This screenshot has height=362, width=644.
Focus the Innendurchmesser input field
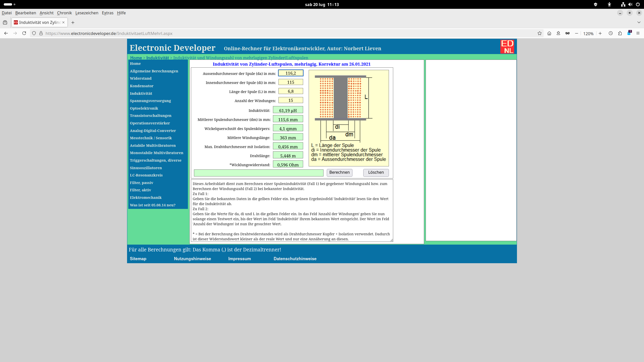[x=291, y=82]
